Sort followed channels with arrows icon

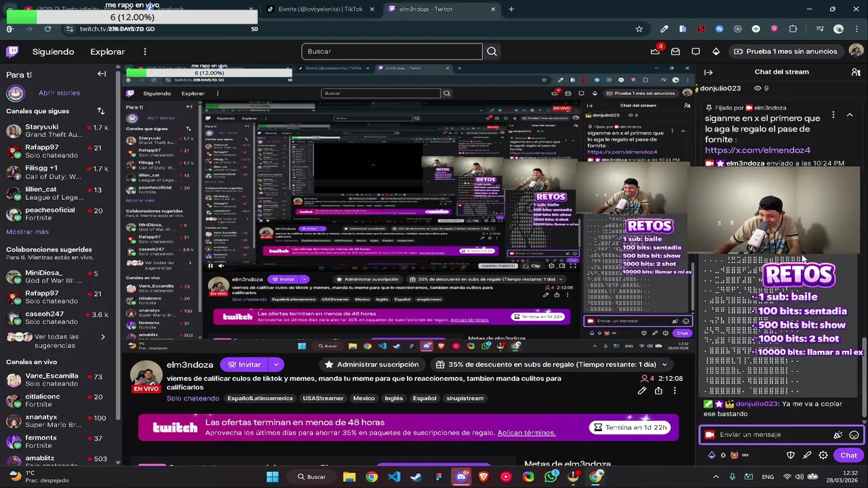point(101,111)
